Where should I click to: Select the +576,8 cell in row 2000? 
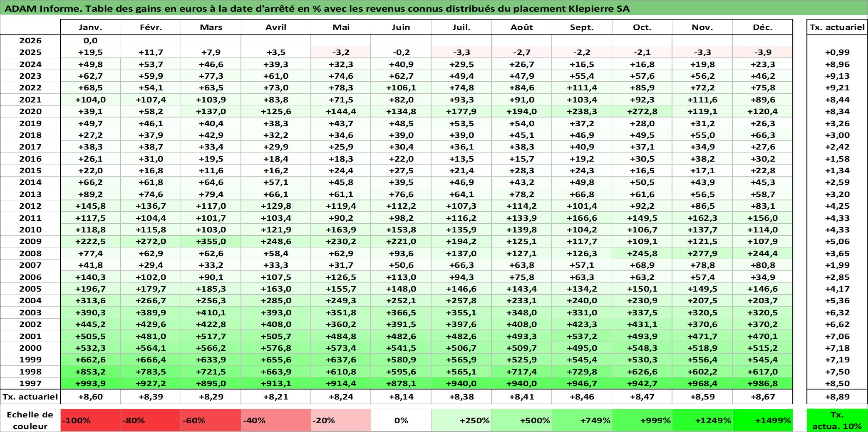(x=276, y=348)
